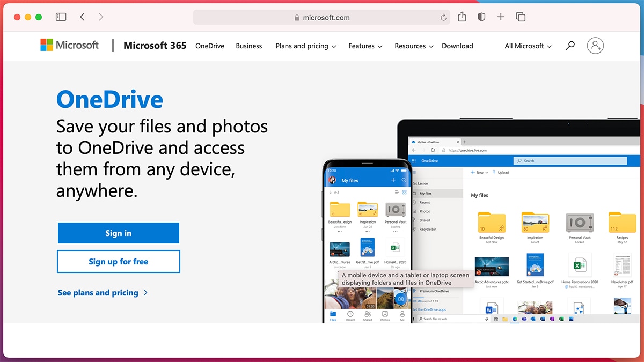
Task: Expand the Features dropdown
Action: [x=365, y=46]
